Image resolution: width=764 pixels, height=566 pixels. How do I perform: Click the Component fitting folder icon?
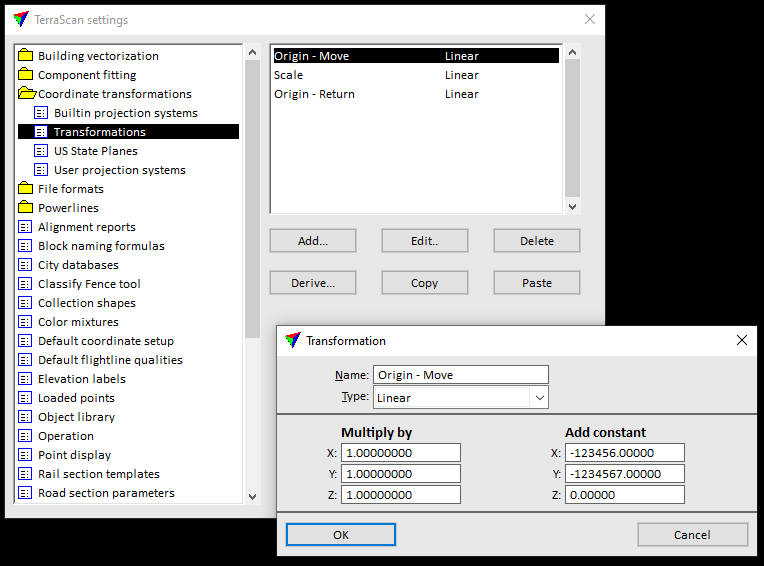pos(25,75)
